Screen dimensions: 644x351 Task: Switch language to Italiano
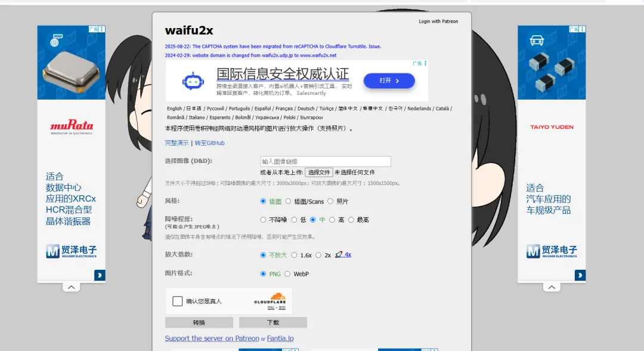(x=197, y=118)
